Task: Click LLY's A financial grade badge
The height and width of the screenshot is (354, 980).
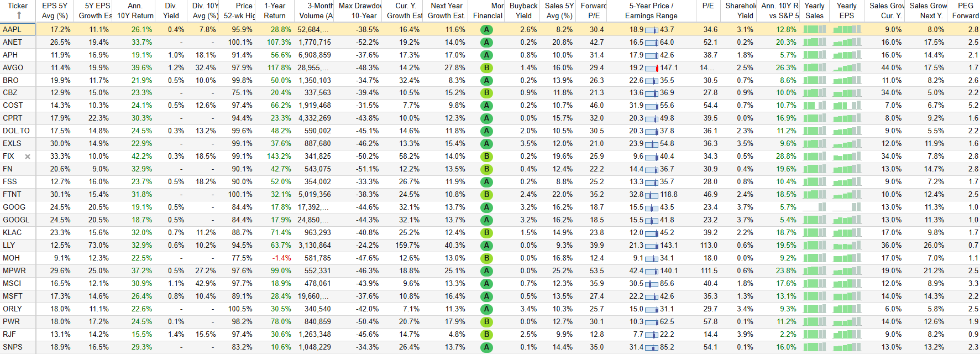Action: (486, 246)
